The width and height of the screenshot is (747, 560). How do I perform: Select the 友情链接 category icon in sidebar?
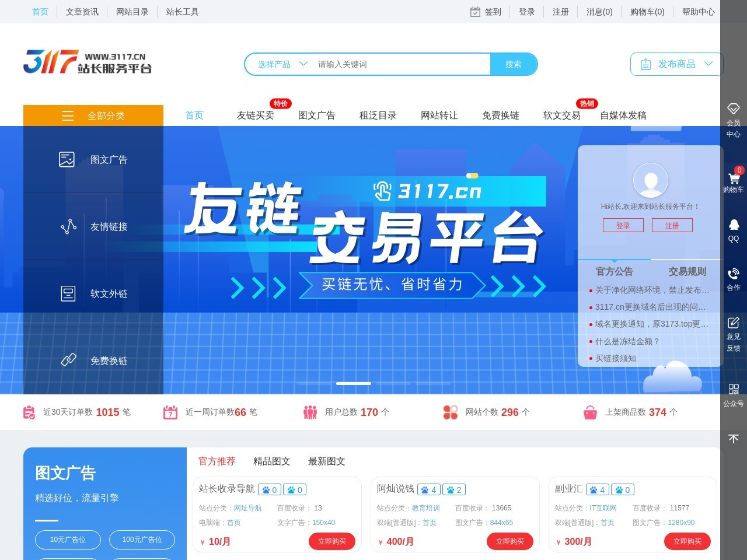pyautogui.click(x=68, y=225)
